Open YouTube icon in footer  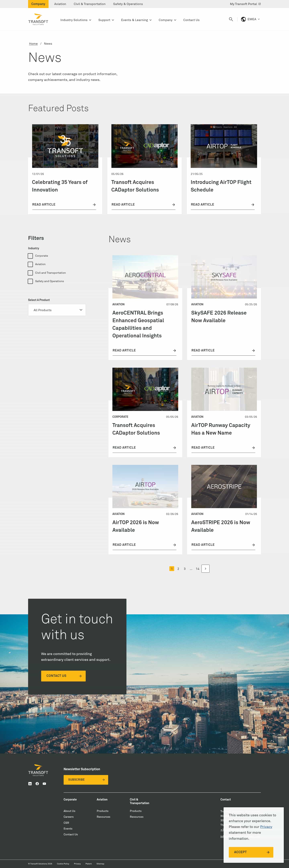coord(44,783)
